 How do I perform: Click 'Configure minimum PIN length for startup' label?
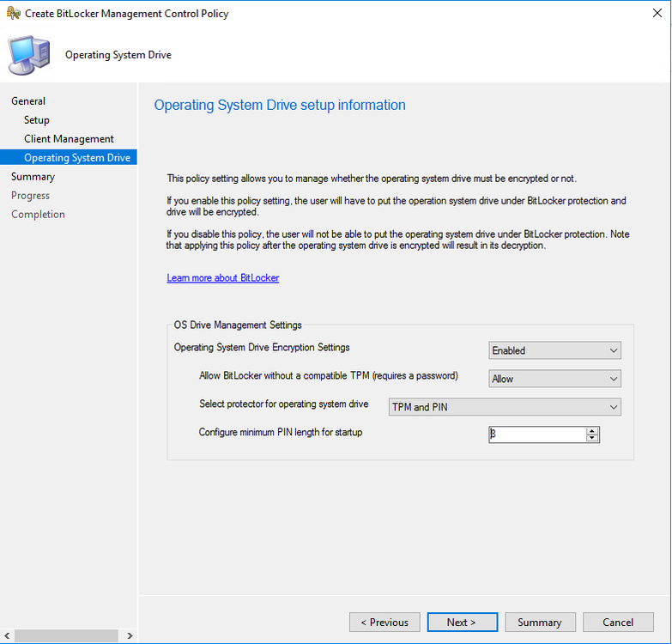(x=281, y=432)
